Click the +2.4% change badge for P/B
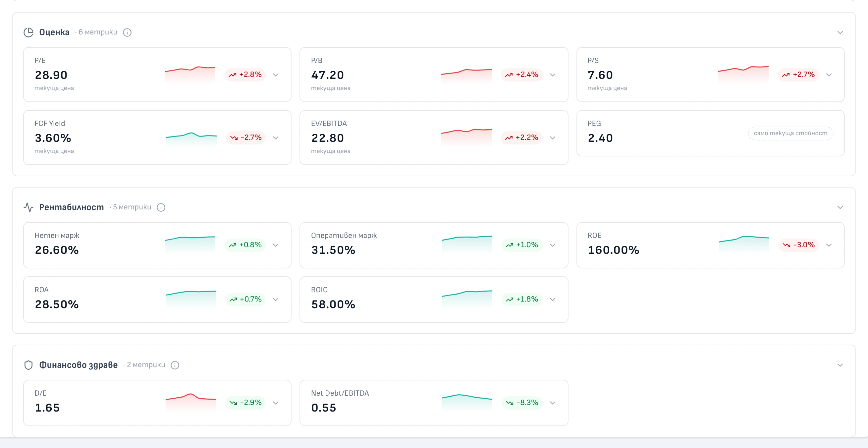This screenshot has height=448, width=868. 521,75
